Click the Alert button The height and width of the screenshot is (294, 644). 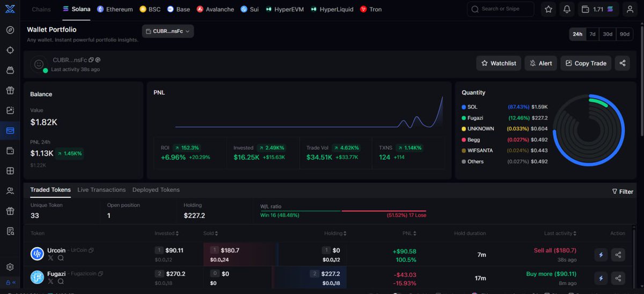click(x=541, y=63)
